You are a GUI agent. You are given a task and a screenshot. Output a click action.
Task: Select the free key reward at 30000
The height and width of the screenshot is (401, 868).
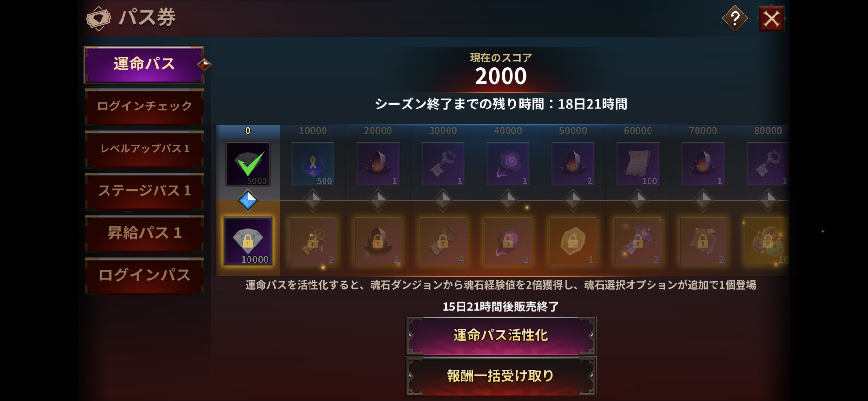[x=443, y=164]
